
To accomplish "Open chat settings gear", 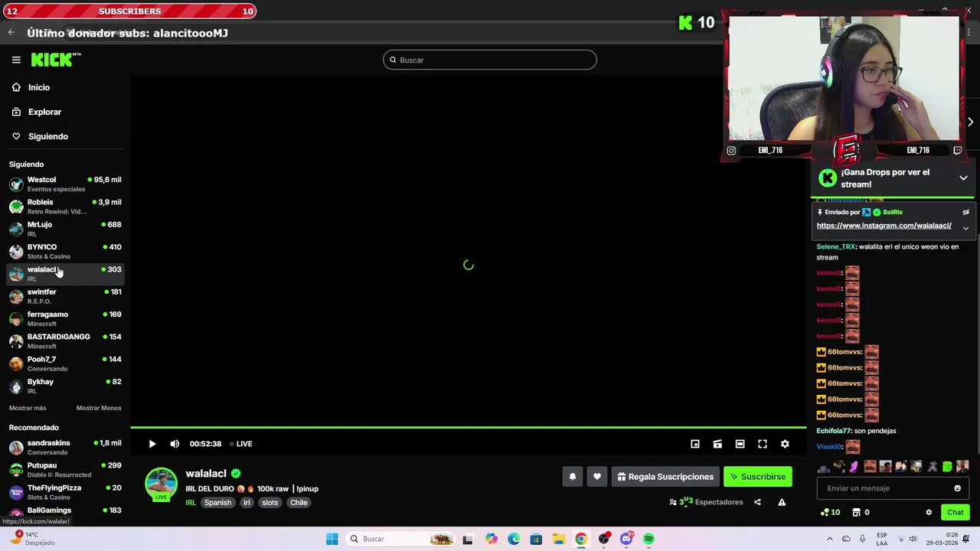I will 929,512.
